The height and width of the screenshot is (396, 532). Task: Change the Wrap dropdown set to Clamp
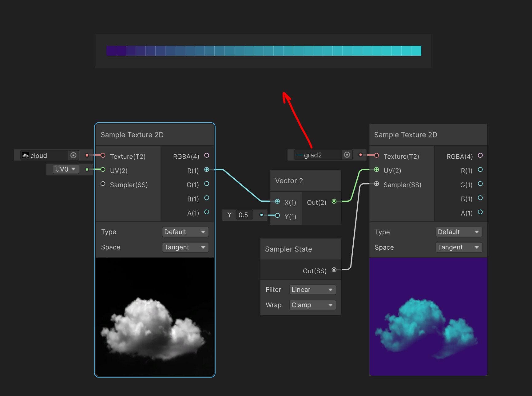pos(312,305)
